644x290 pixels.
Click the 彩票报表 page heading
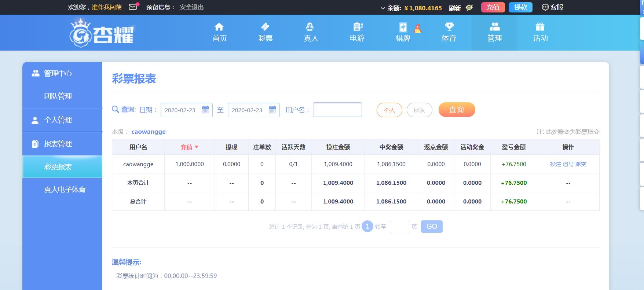pyautogui.click(x=134, y=79)
